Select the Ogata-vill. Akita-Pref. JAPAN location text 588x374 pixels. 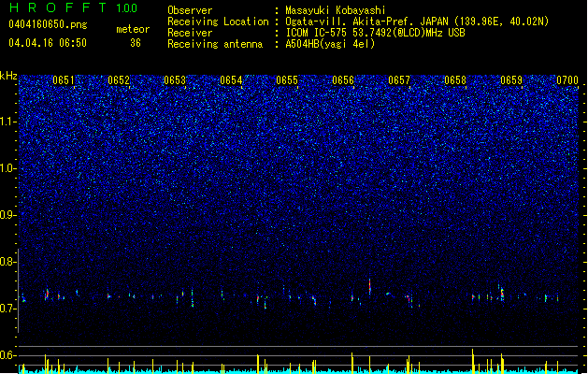click(x=417, y=22)
